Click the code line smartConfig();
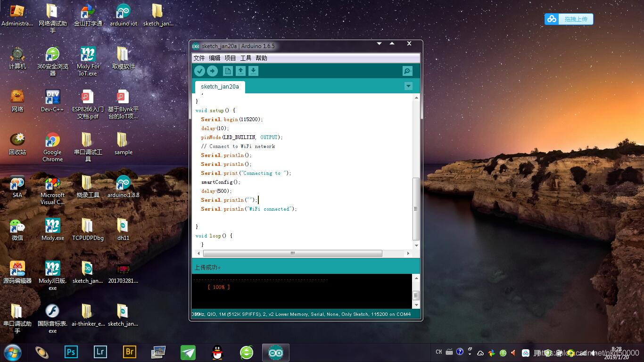 coord(221,182)
